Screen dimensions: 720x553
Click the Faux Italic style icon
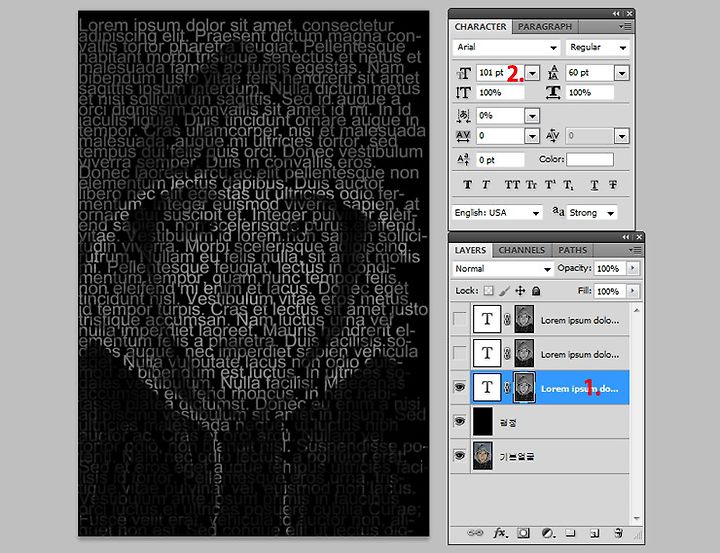pos(486,185)
